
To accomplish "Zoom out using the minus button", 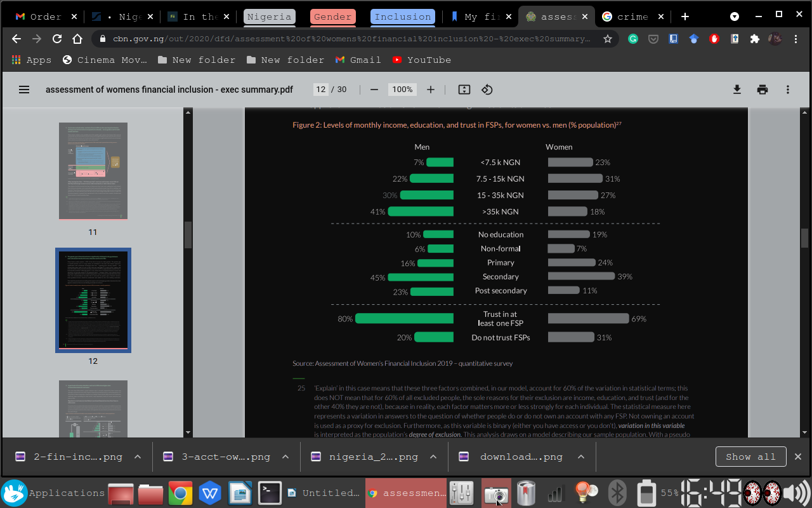I will coord(374,90).
